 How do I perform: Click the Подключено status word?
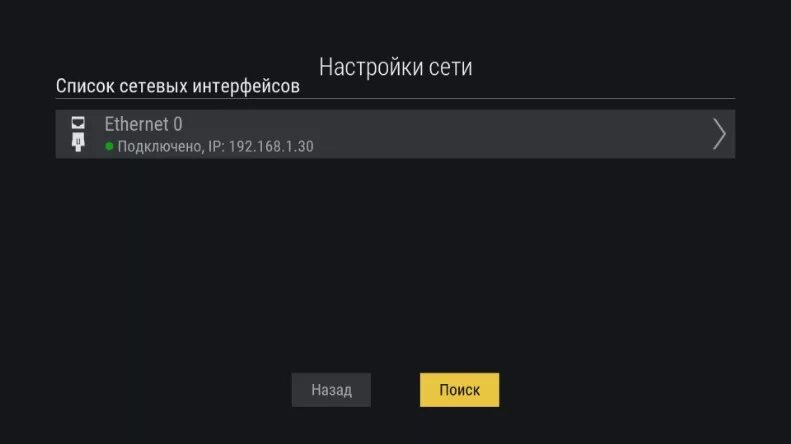pos(160,147)
